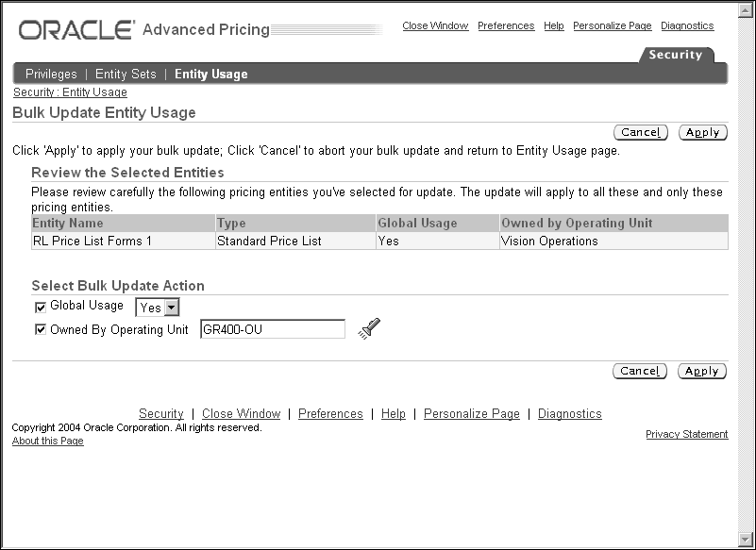756x550 pixels.
Task: Uncheck the Global Usage checkbox
Action: click(x=41, y=307)
